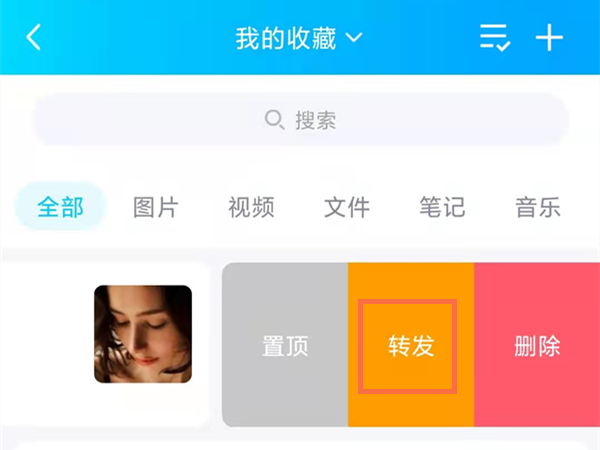Tap the back arrow icon
The image size is (600, 450).
34,38
